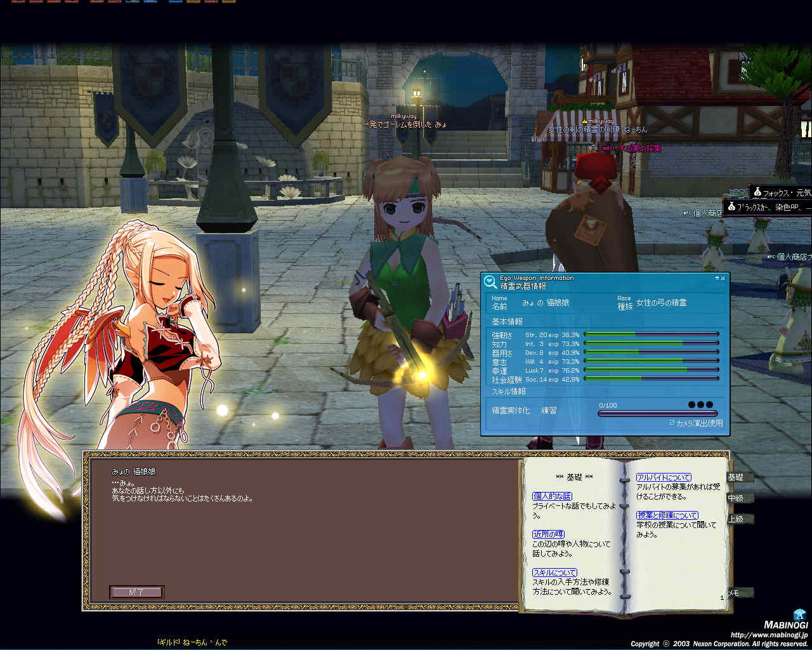Close the Ego Weapon Information window
Screen dimensions: 812x650
(x=723, y=278)
